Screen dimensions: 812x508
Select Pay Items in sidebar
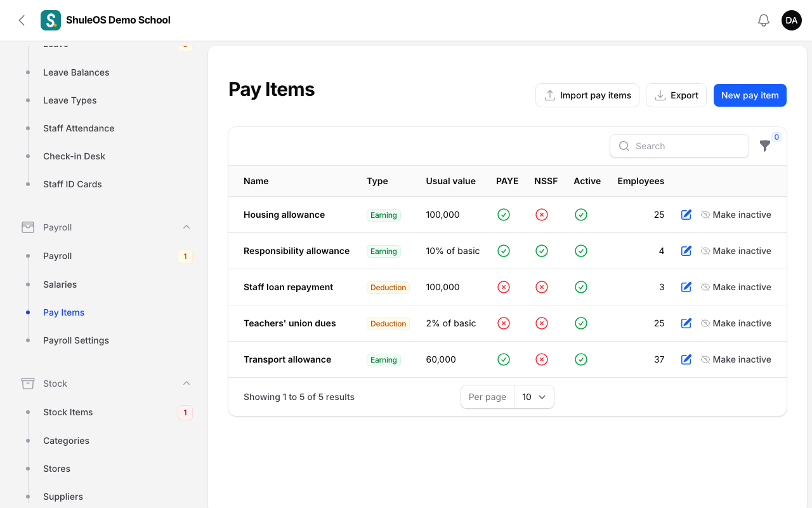click(x=63, y=312)
